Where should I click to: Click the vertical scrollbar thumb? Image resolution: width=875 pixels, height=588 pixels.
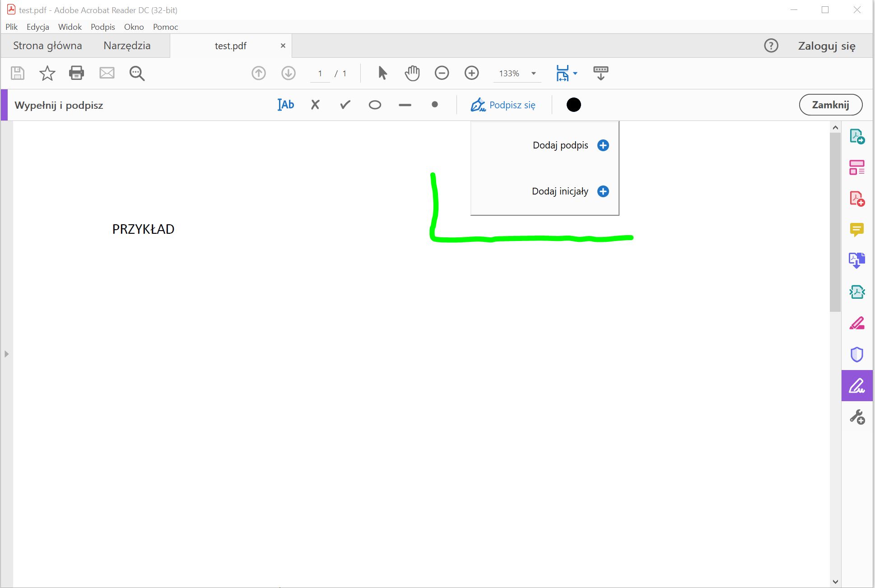[x=835, y=222]
